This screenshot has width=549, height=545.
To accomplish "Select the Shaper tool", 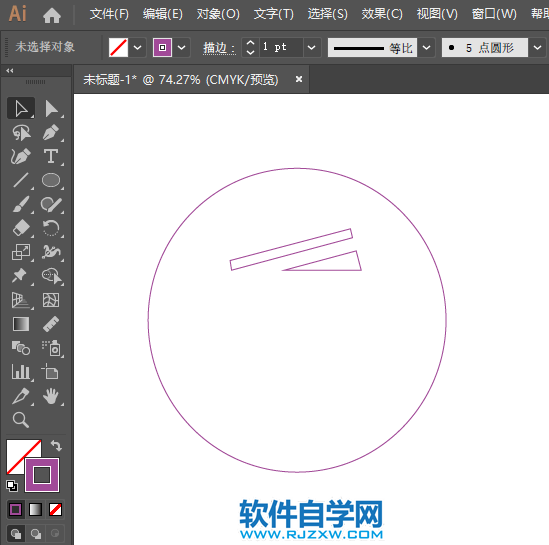I will click(x=51, y=204).
